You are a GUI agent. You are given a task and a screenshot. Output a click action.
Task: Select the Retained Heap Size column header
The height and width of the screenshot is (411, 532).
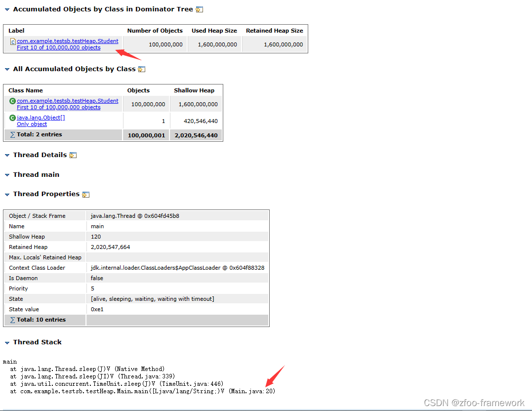click(274, 30)
